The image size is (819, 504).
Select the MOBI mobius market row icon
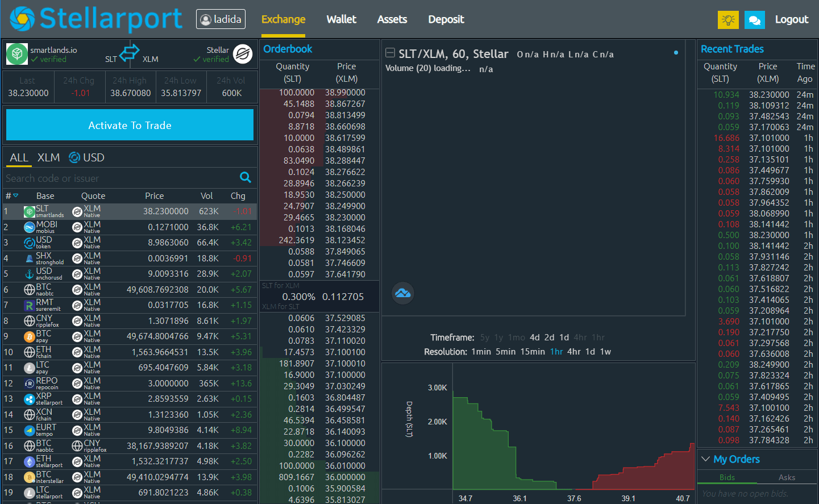[30, 227]
